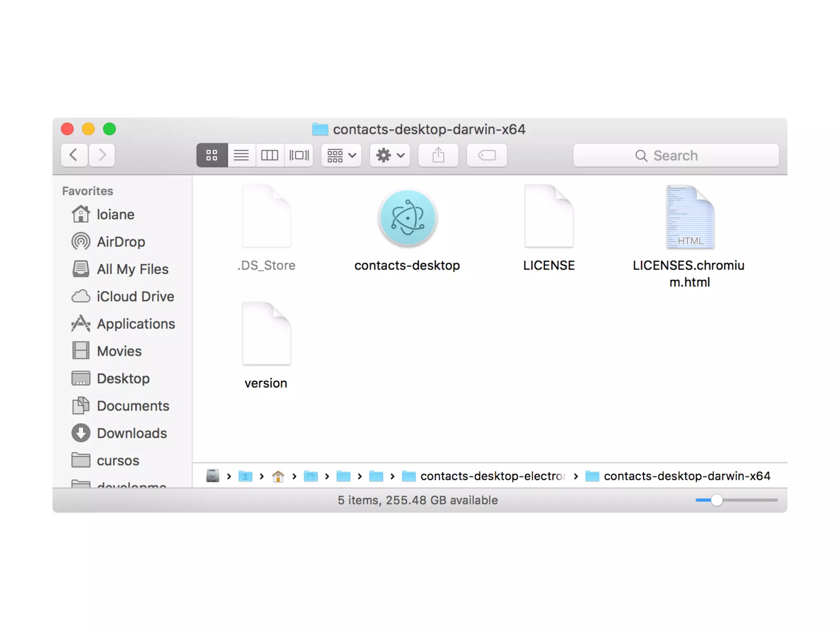Open AirDrop in the sidebar
This screenshot has width=840, height=630.
pos(121,242)
